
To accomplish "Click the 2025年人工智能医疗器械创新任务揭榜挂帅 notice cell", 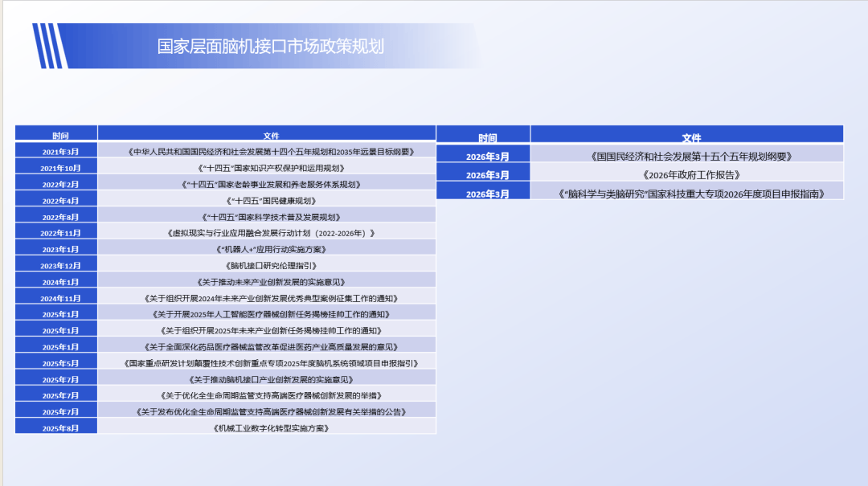I will point(267,314).
